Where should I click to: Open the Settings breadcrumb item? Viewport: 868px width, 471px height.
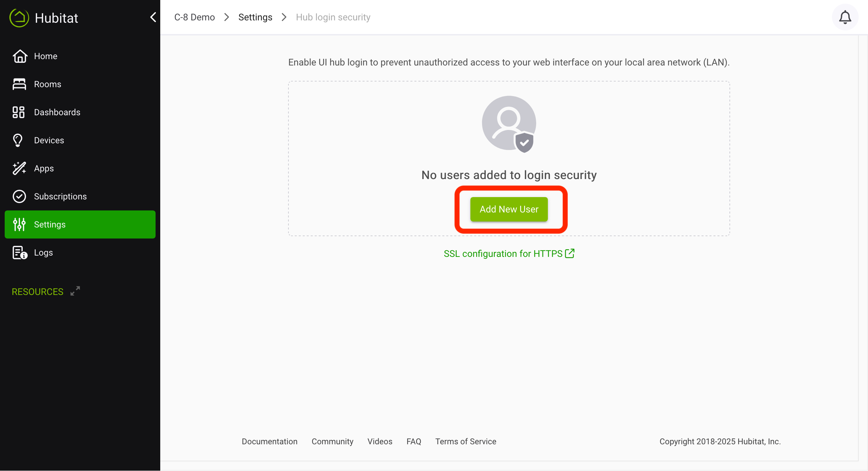click(x=255, y=17)
